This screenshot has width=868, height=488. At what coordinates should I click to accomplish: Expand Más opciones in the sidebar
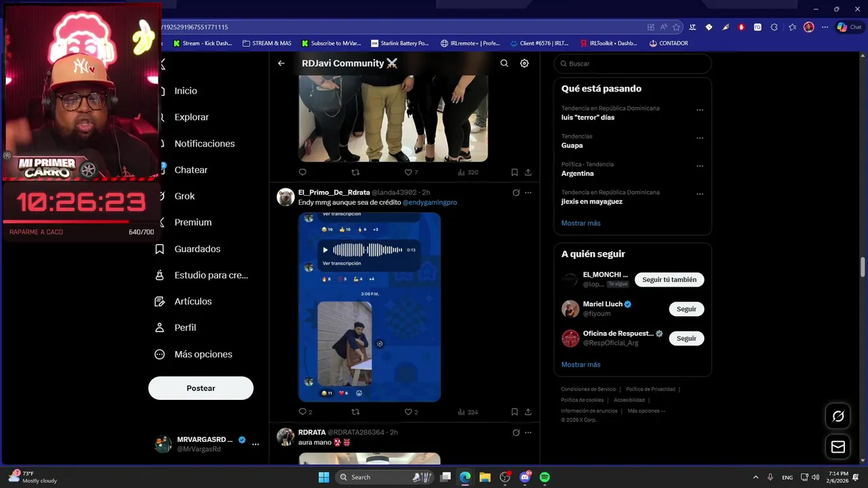[x=193, y=354]
